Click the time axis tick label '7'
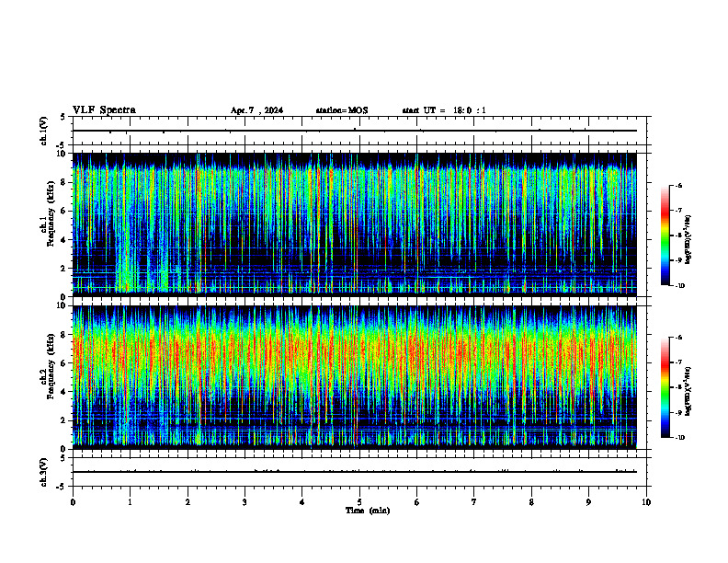The height and width of the screenshot is (563, 728). coord(474,502)
